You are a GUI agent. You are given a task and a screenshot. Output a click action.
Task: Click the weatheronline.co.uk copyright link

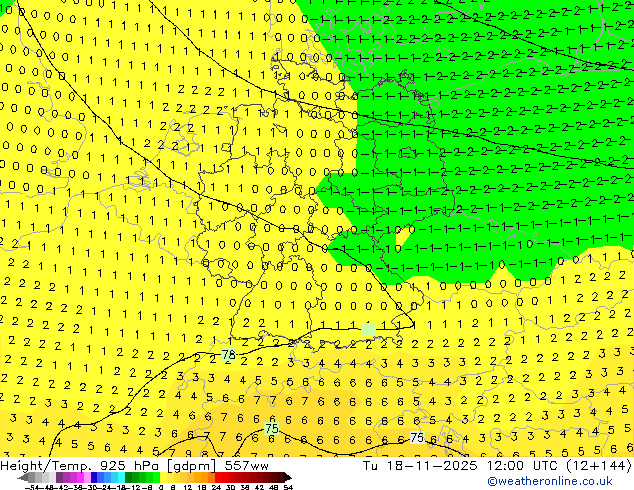[x=550, y=481]
